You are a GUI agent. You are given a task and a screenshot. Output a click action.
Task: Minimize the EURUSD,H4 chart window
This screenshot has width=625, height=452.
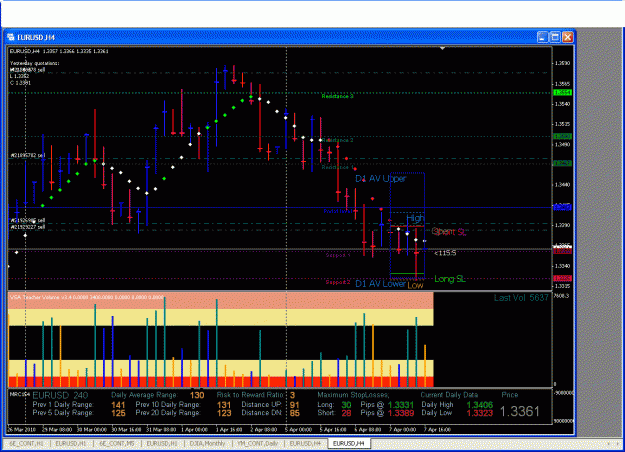tap(542, 37)
